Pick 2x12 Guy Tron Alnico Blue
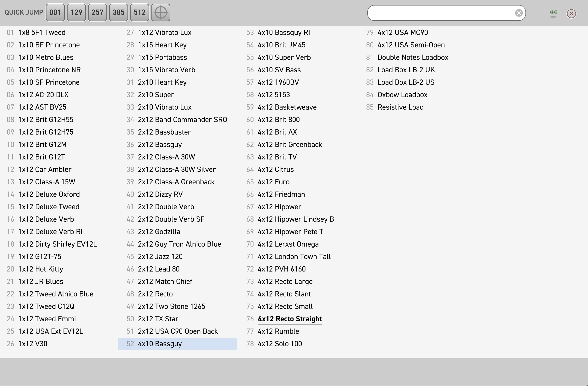 point(180,244)
